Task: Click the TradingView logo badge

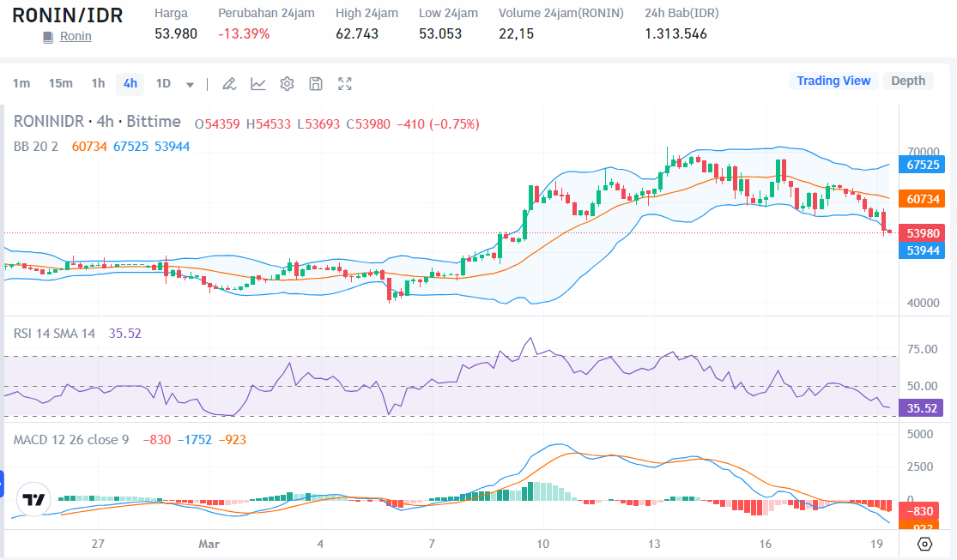Action: point(33,500)
